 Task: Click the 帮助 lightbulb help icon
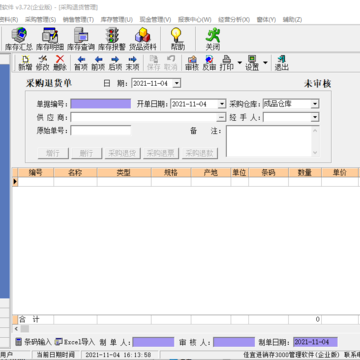point(177,39)
